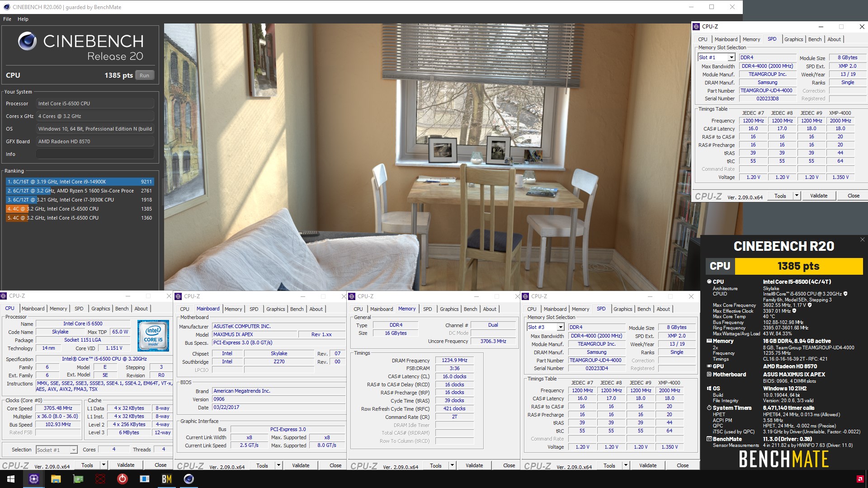Click the Cinebench logo sphere in sidebar
The image size is (868, 488).
click(28, 42)
